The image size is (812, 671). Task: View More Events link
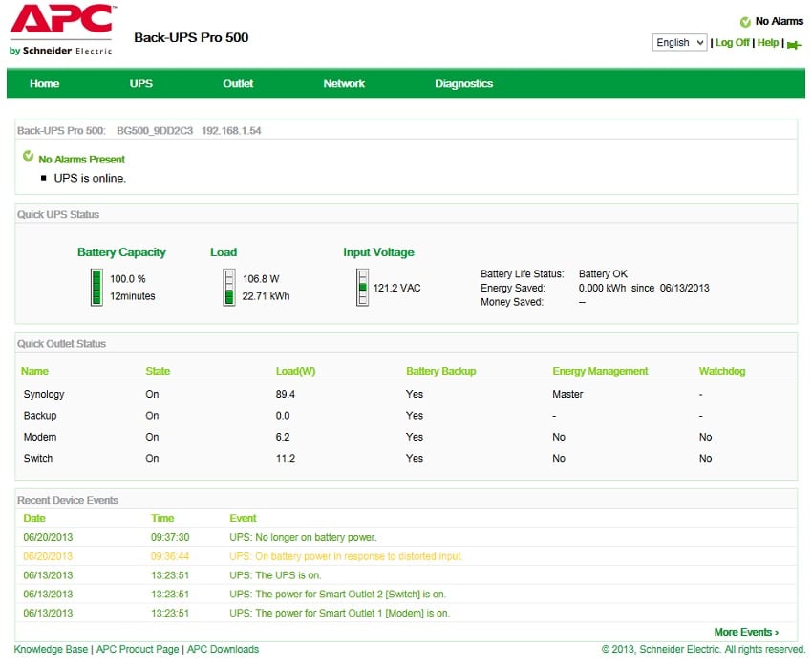click(746, 632)
